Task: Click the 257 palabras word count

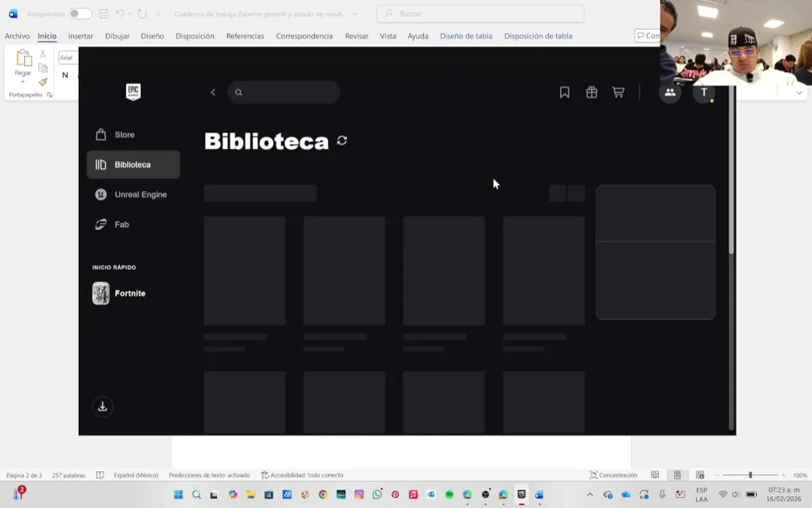Action: (68, 475)
